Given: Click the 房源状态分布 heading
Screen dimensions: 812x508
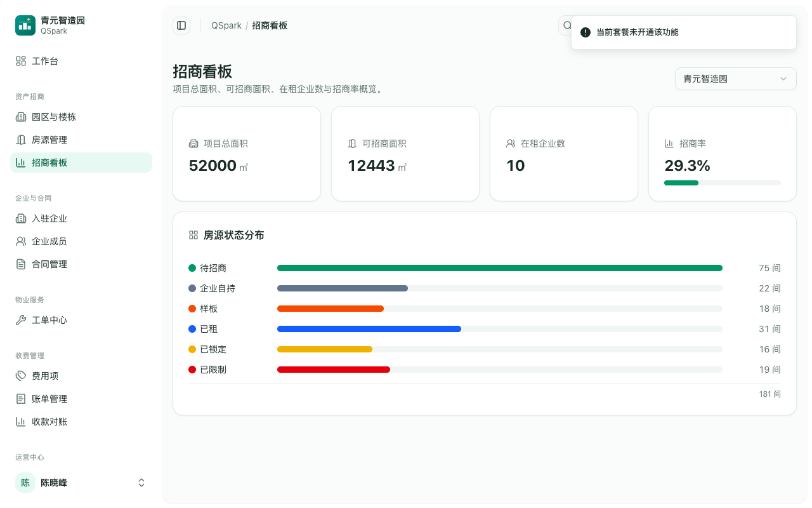Looking at the screenshot, I should pyautogui.click(x=234, y=235).
